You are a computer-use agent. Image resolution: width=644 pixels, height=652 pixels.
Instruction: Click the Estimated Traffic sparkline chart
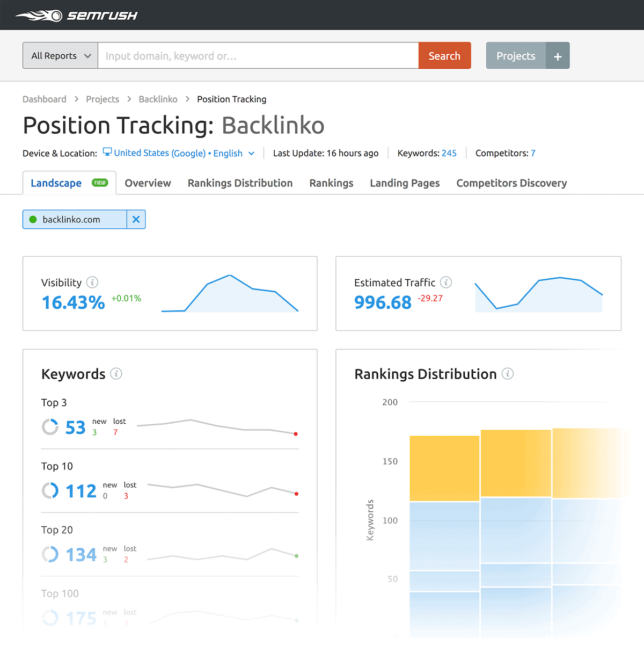pos(539,294)
